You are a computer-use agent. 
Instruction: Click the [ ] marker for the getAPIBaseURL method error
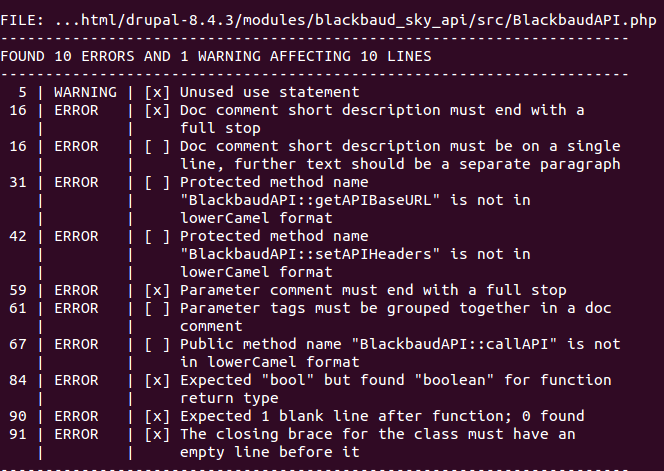click(x=157, y=182)
